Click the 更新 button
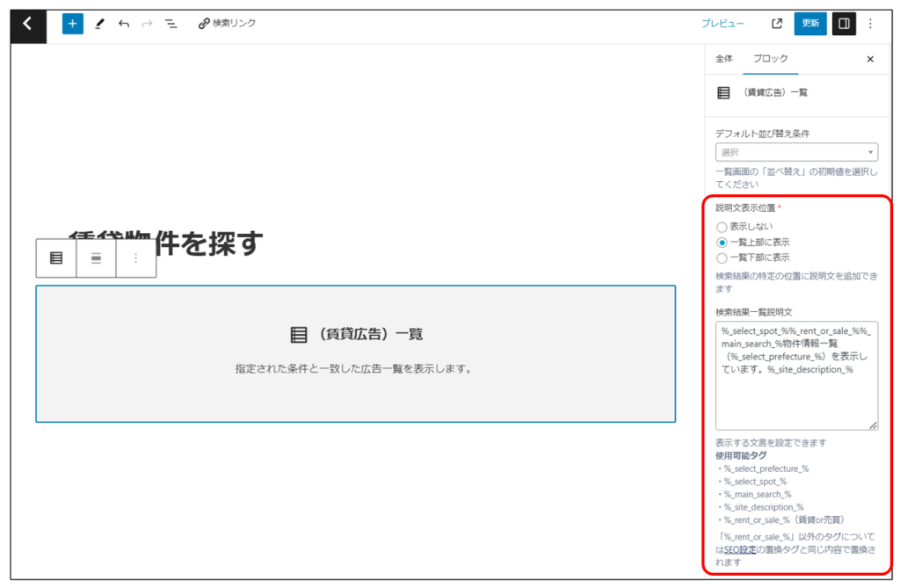The height and width of the screenshot is (588, 900). (x=809, y=24)
